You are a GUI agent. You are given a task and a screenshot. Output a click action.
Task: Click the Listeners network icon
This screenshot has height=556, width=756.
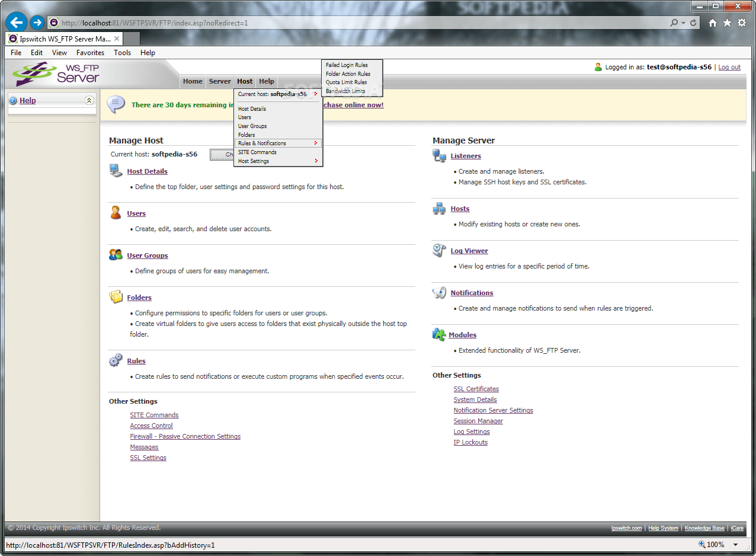tap(439, 156)
